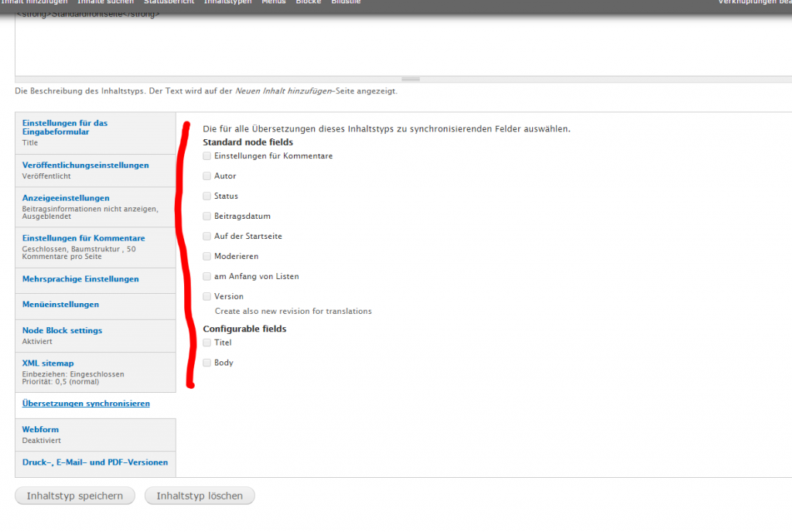792x532 pixels.
Task: Open the Webform settings tab
Action: click(x=40, y=430)
